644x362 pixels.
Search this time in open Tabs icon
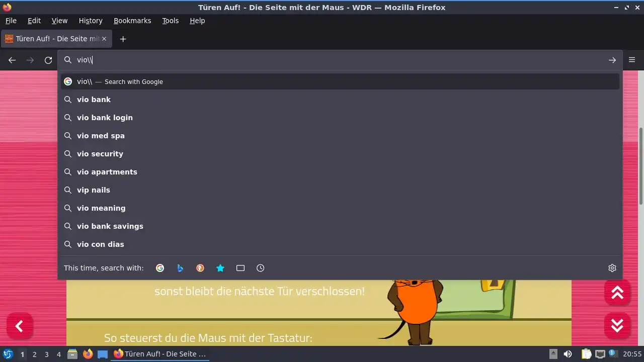click(240, 268)
